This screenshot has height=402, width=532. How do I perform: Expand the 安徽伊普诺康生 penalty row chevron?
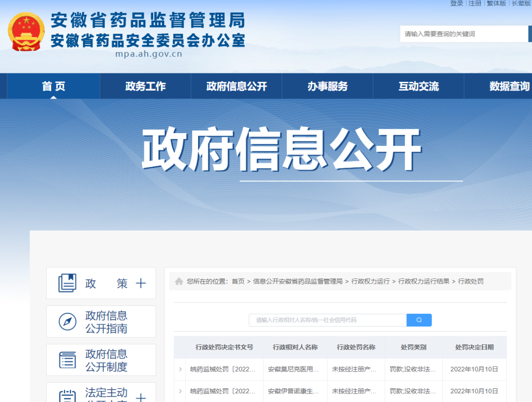point(180,391)
